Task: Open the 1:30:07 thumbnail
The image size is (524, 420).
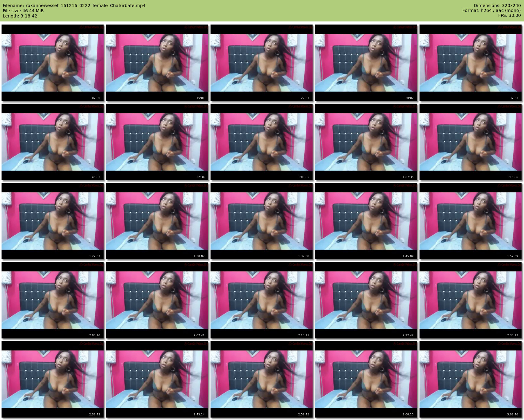Action: (157, 221)
